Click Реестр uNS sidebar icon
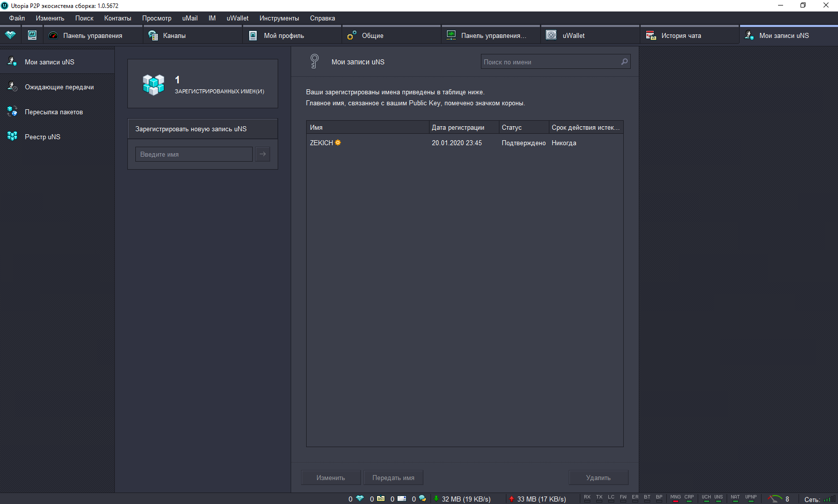Screen dimensions: 838x504 [12, 136]
